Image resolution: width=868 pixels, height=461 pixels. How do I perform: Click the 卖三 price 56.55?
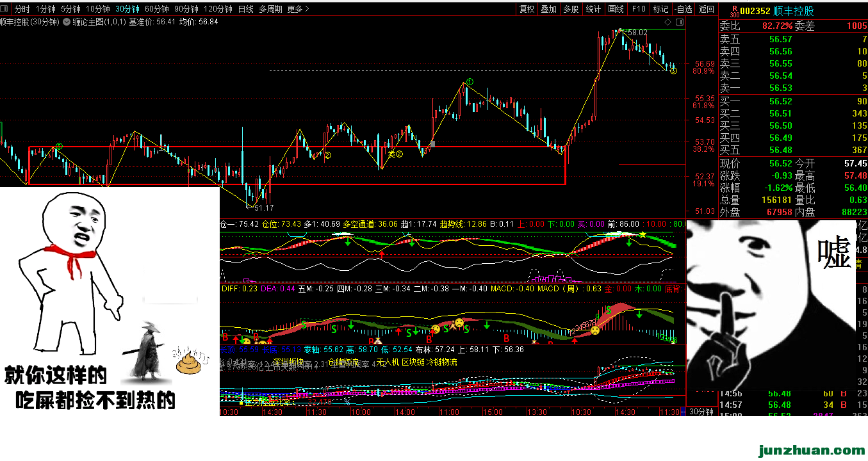point(780,63)
